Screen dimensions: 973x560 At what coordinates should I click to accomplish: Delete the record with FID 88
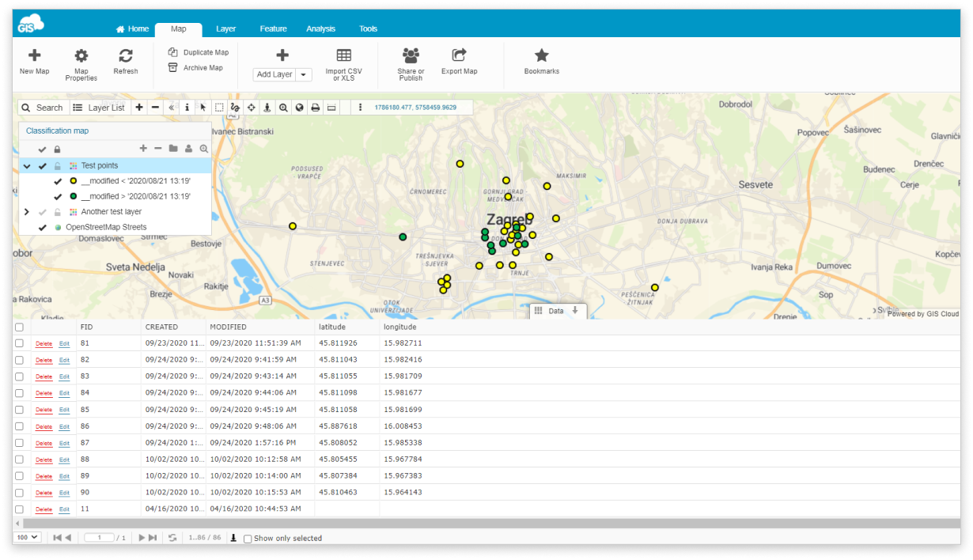(x=44, y=460)
